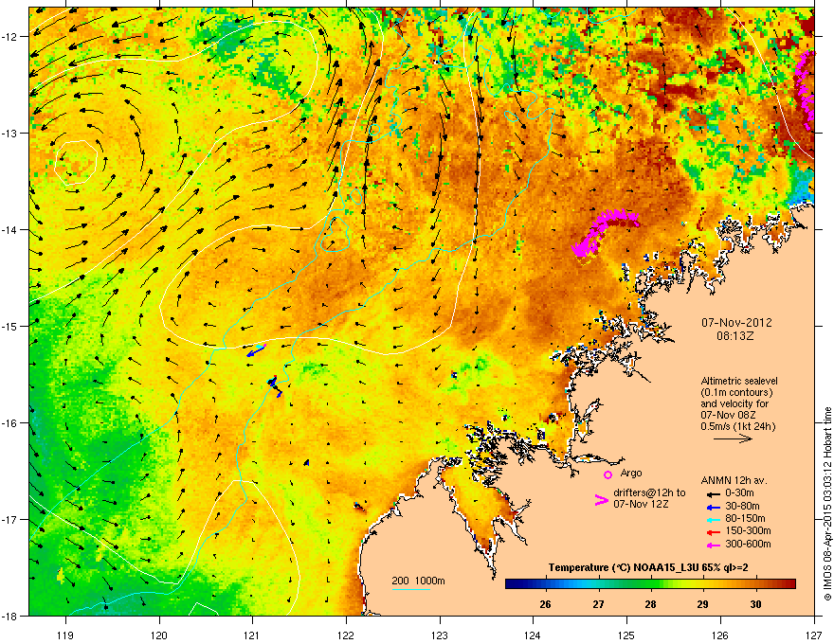834x644 pixels.
Task: Click the latitude axis label -12
Action: (9, 37)
